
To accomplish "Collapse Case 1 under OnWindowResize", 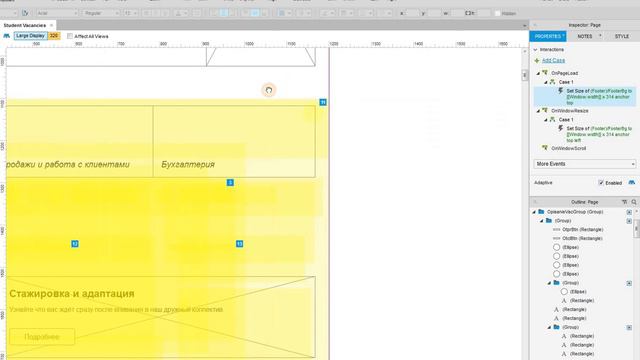I will pos(546,120).
